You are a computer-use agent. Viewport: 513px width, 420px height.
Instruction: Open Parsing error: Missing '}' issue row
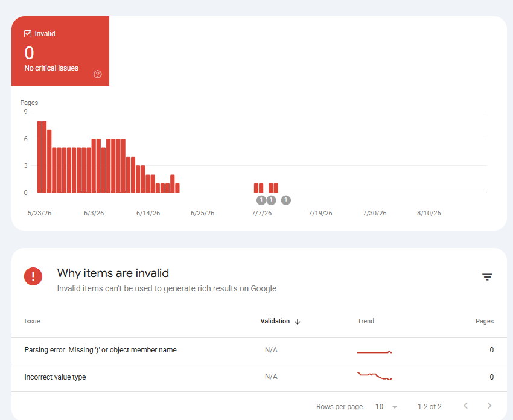[x=259, y=351]
